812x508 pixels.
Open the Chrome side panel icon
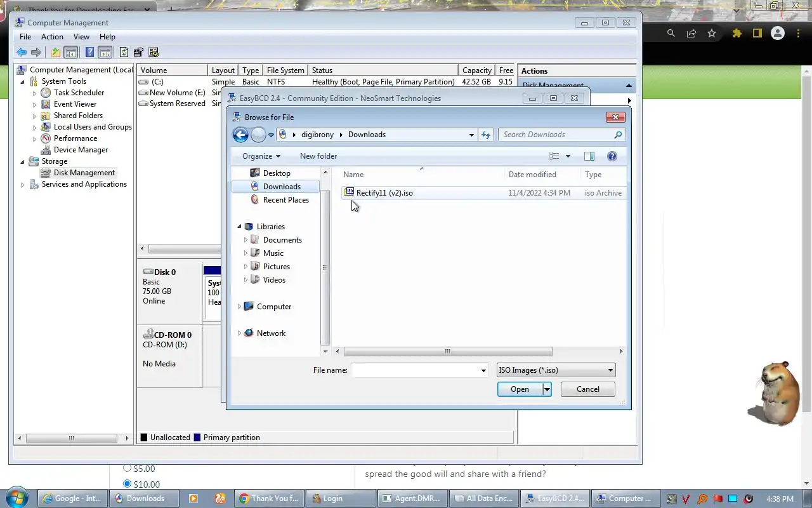click(x=757, y=34)
